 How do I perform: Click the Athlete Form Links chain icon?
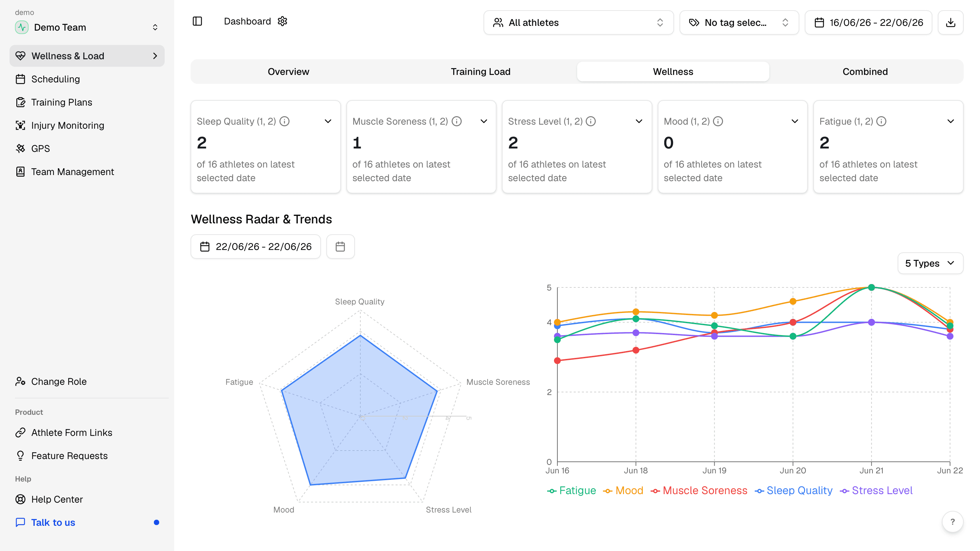point(20,432)
